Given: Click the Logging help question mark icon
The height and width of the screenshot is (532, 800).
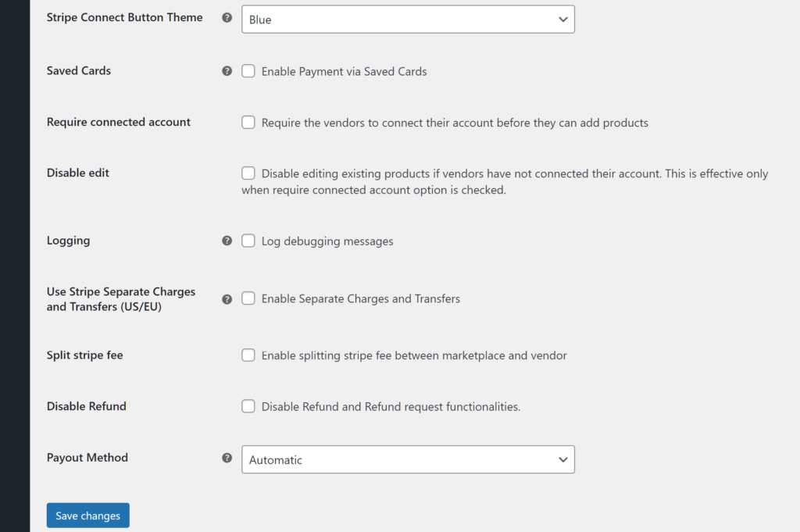Looking at the screenshot, I should pyautogui.click(x=227, y=241).
